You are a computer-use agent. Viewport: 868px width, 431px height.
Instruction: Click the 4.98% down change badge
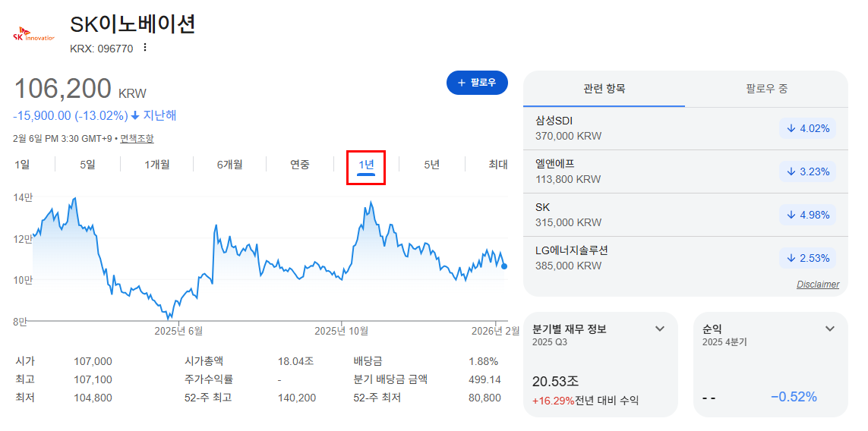[807, 215]
